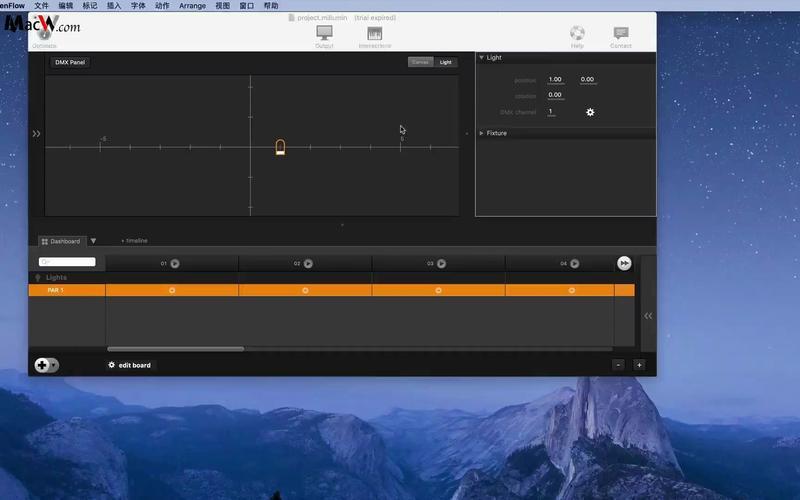Expand the left side panel with double-arrow
800x500 pixels.
coord(36,134)
